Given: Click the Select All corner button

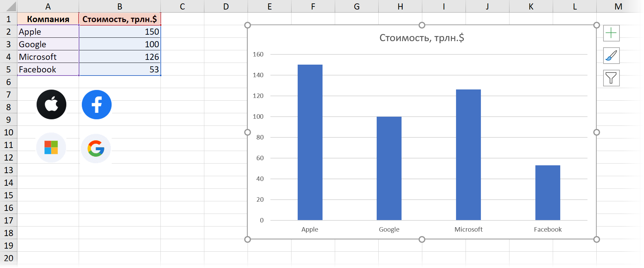Looking at the screenshot, I should click(x=9, y=6).
